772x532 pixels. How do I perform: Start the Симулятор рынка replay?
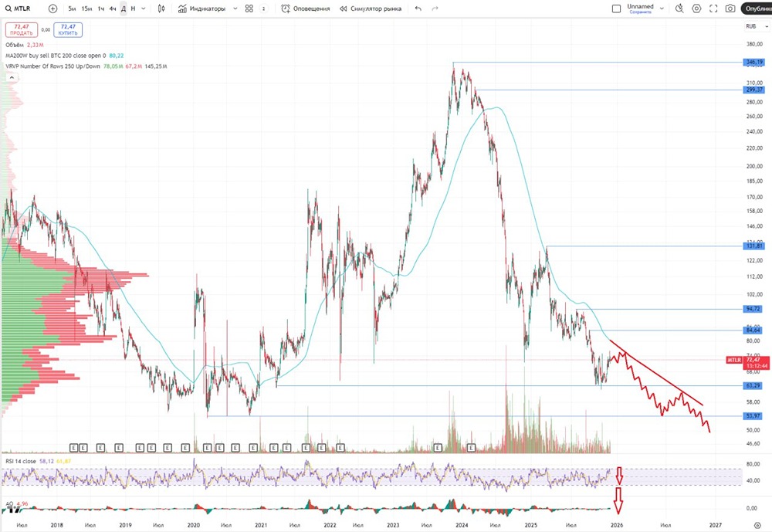[x=371, y=8]
